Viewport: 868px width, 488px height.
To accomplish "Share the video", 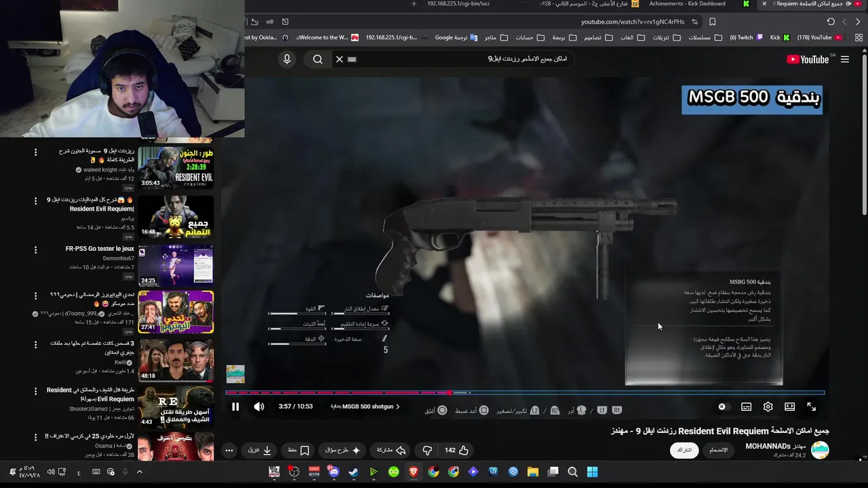I will 391,450.
